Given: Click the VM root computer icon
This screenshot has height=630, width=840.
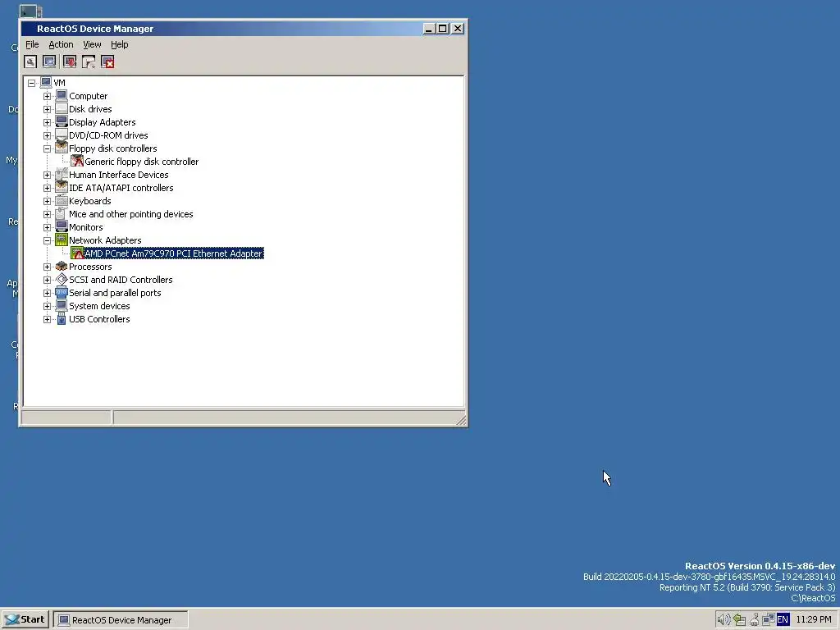Looking at the screenshot, I should (46, 83).
